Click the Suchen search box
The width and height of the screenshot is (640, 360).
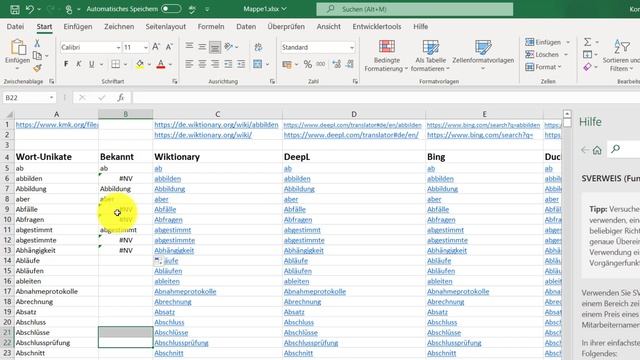[x=415, y=9]
